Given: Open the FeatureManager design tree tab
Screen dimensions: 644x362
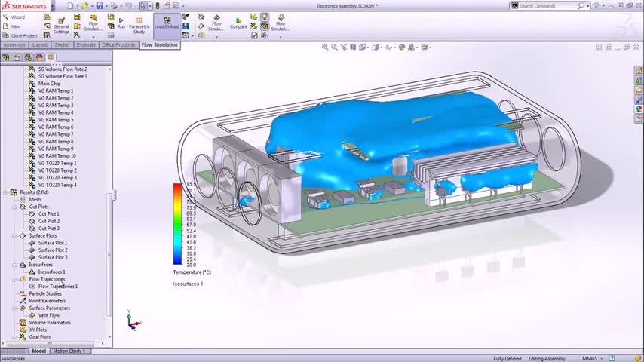Looking at the screenshot, I should [6, 57].
